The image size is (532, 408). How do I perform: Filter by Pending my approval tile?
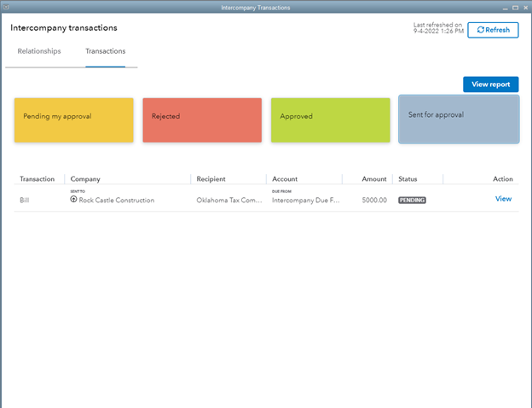coord(73,119)
